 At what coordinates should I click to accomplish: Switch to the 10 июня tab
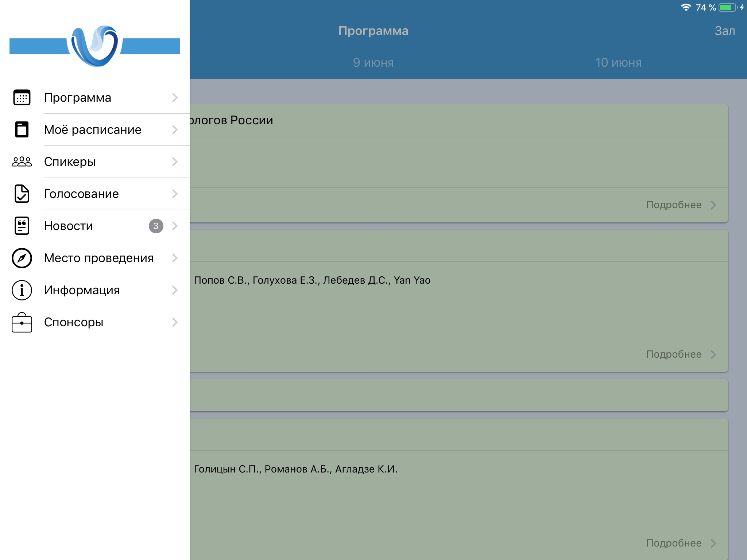618,63
